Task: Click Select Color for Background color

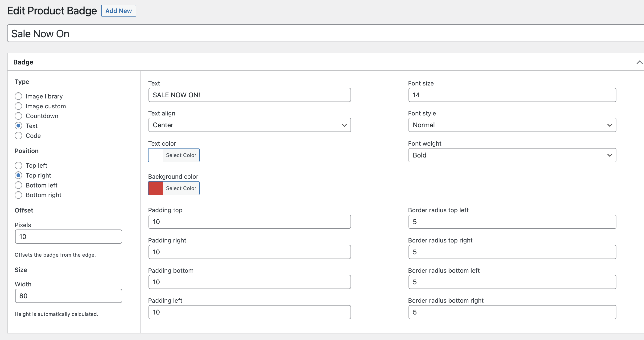Action: pyautogui.click(x=181, y=188)
